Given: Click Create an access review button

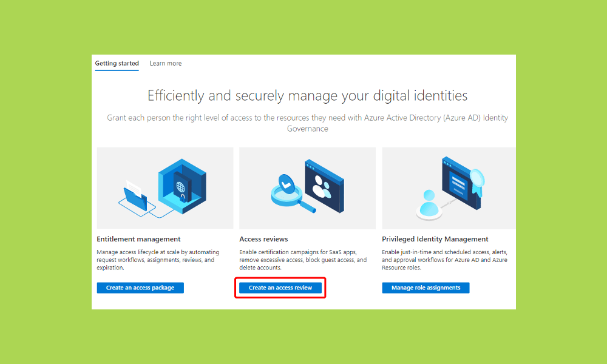Looking at the screenshot, I should 280,288.
